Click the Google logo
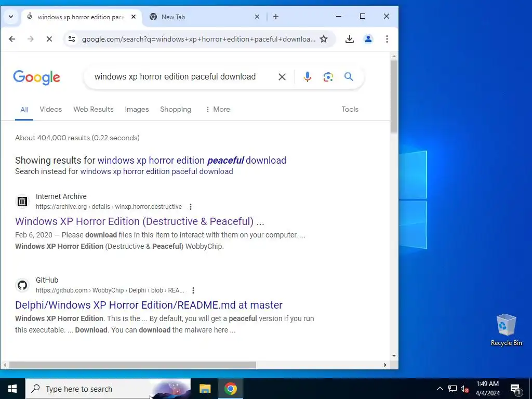 tap(37, 77)
